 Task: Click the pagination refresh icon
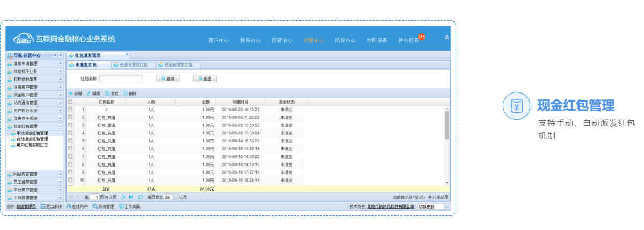coord(141,197)
